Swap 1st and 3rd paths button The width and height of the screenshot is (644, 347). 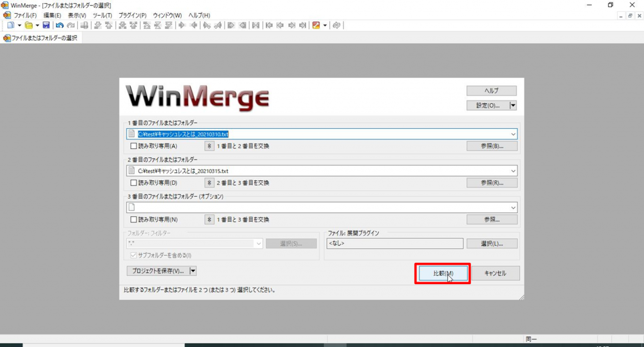click(209, 219)
